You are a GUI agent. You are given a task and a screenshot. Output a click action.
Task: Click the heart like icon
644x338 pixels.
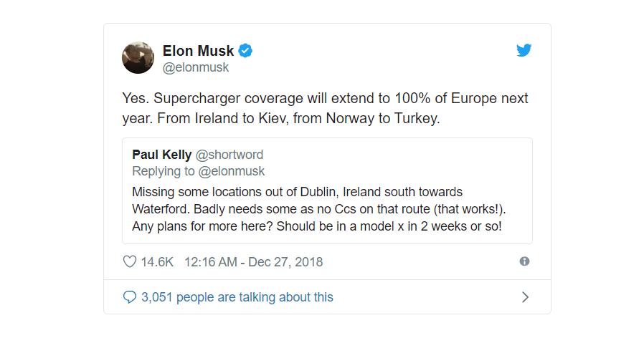click(x=130, y=261)
